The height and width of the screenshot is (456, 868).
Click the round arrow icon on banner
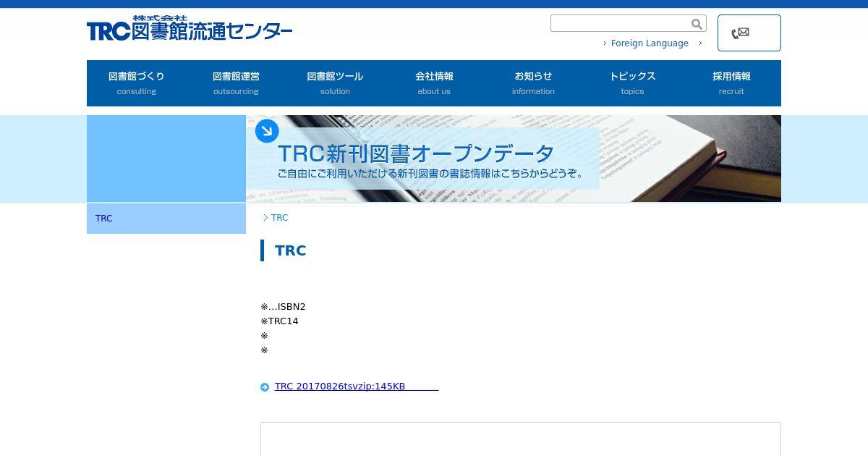[x=267, y=131]
